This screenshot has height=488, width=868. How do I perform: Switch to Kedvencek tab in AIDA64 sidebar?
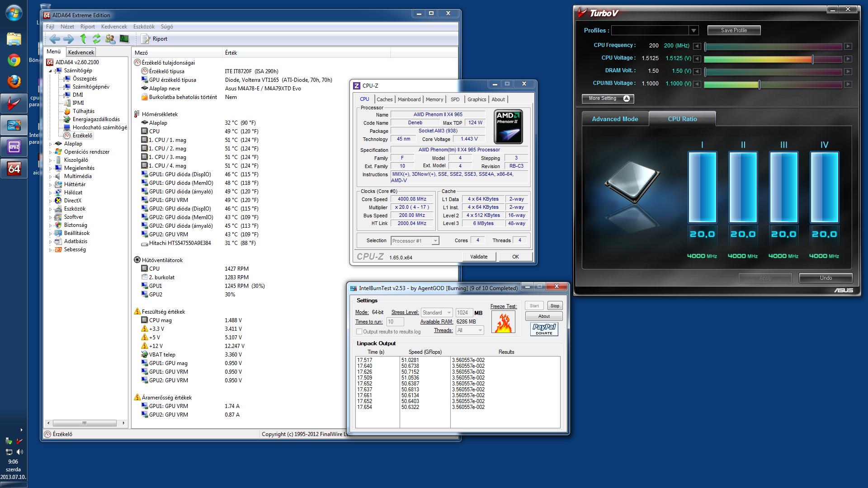click(x=81, y=52)
